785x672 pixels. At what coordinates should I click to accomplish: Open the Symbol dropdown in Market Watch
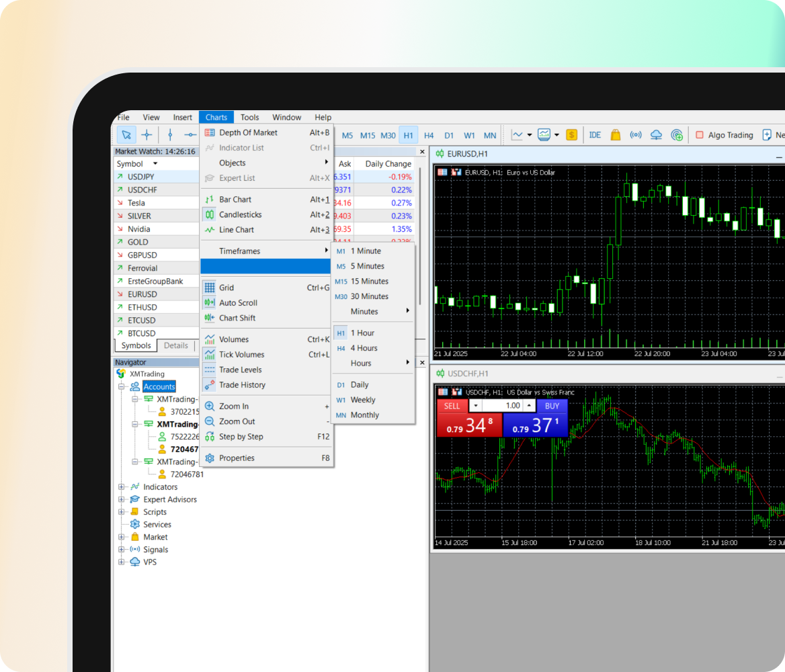(x=155, y=163)
